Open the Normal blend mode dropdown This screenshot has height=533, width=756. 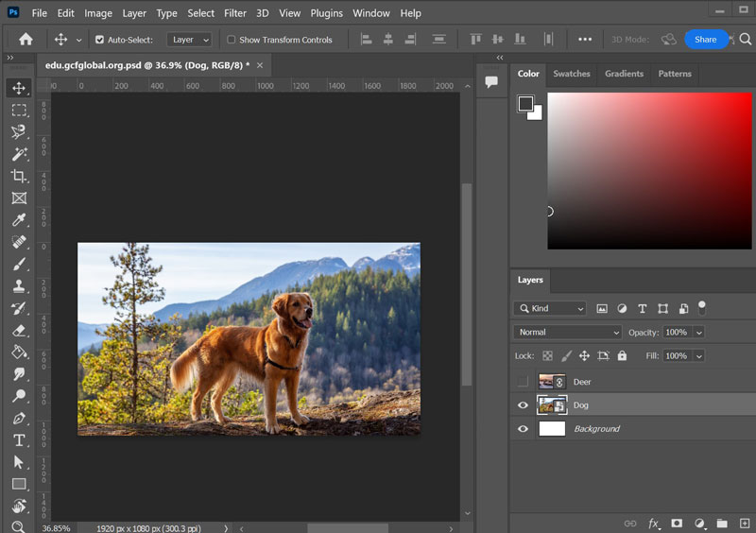pos(567,333)
